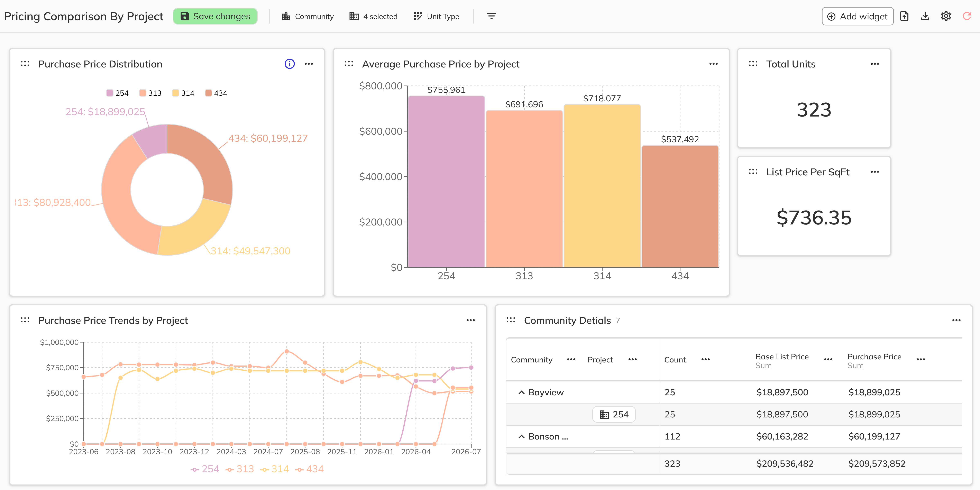
Task: Click drag handle of List Price Per SqFt
Action: pos(753,172)
